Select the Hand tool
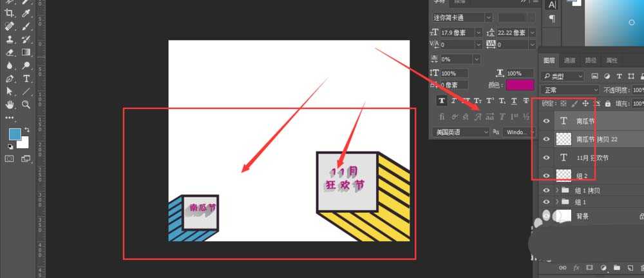This screenshot has width=644, height=278. click(10, 104)
